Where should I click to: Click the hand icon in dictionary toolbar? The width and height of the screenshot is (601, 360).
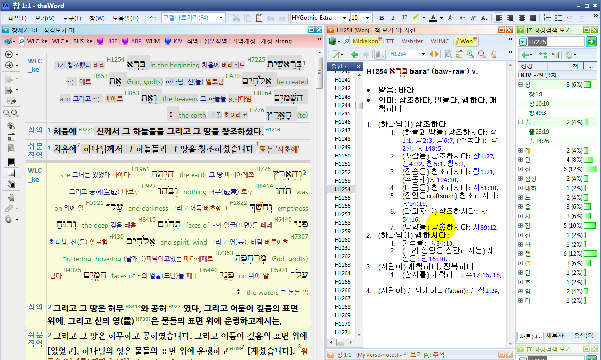[x=494, y=54]
